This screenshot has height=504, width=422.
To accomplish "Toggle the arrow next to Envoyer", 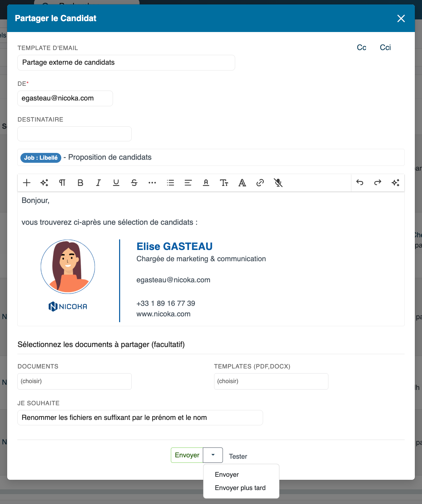I will [213, 455].
